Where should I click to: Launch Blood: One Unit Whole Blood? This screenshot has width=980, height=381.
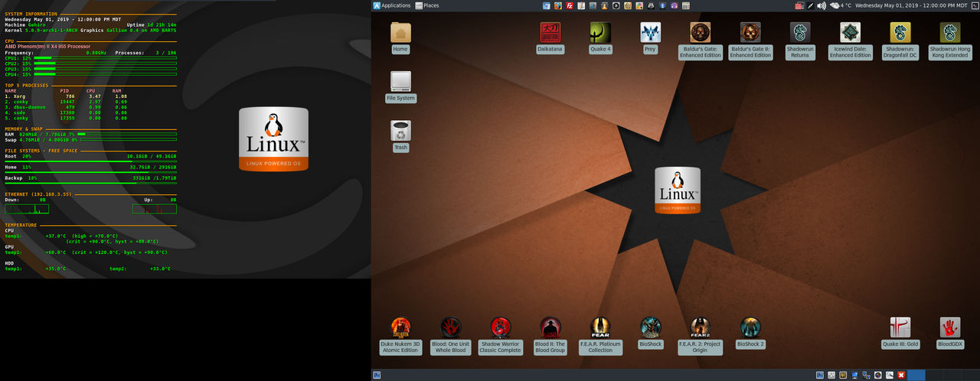tap(450, 336)
